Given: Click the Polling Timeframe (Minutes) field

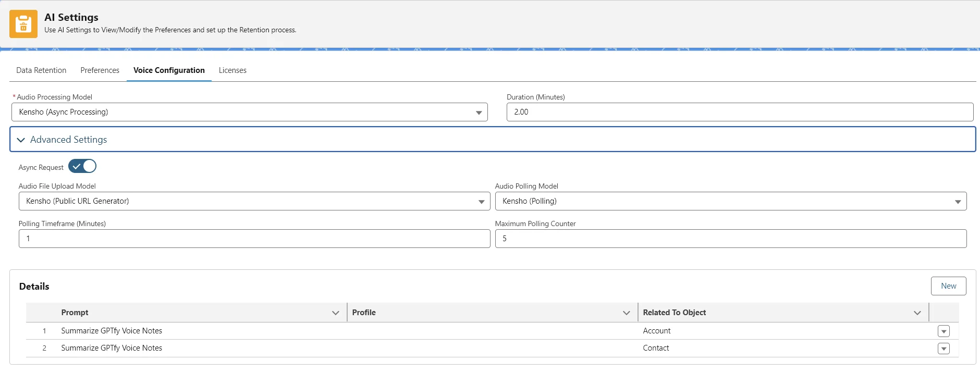Looking at the screenshot, I should tap(254, 239).
